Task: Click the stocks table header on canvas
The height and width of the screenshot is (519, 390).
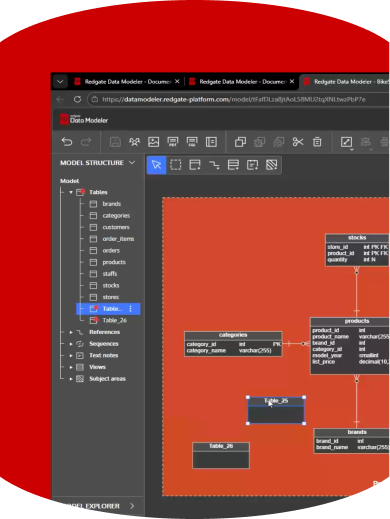Action: pyautogui.click(x=357, y=238)
